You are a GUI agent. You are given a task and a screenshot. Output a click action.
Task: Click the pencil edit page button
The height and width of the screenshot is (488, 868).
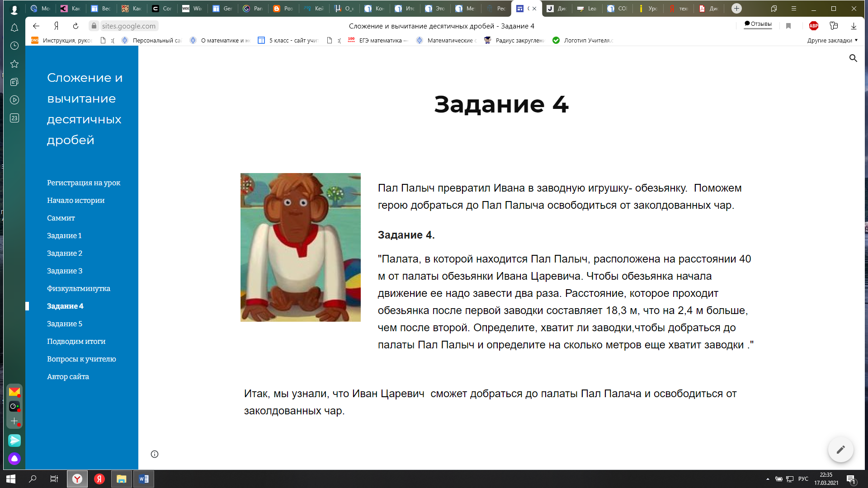[x=840, y=450]
